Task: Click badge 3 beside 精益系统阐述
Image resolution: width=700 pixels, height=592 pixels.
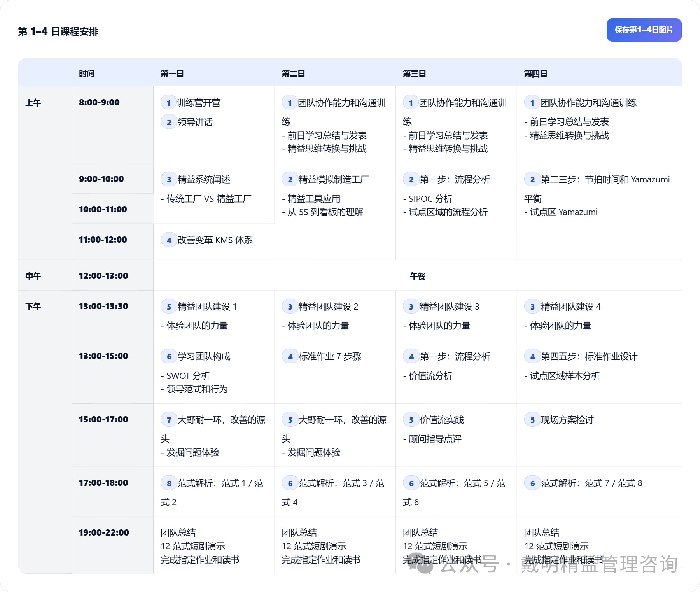Action: click(x=169, y=179)
